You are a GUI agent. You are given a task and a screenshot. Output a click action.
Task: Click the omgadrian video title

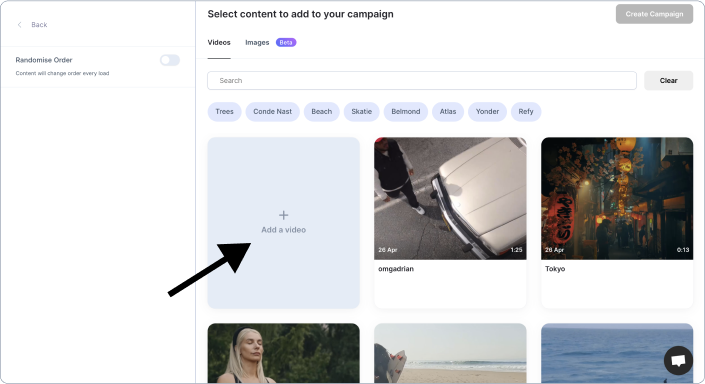point(396,269)
